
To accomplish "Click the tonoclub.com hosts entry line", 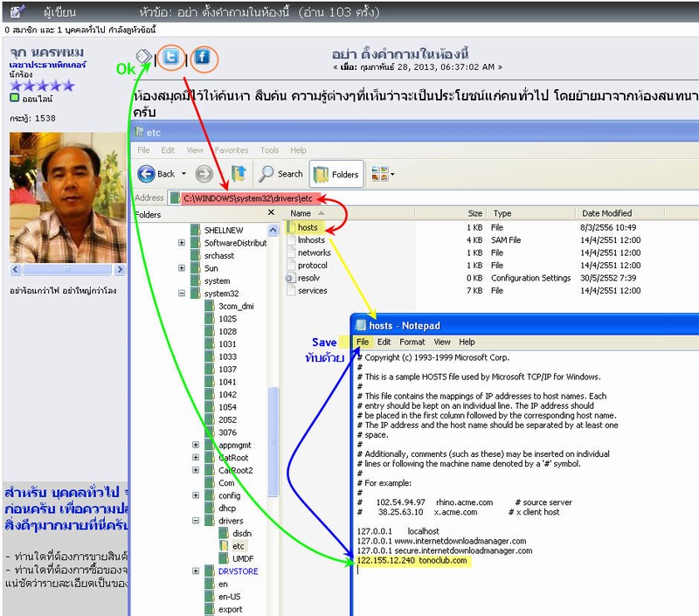I will 412,560.
